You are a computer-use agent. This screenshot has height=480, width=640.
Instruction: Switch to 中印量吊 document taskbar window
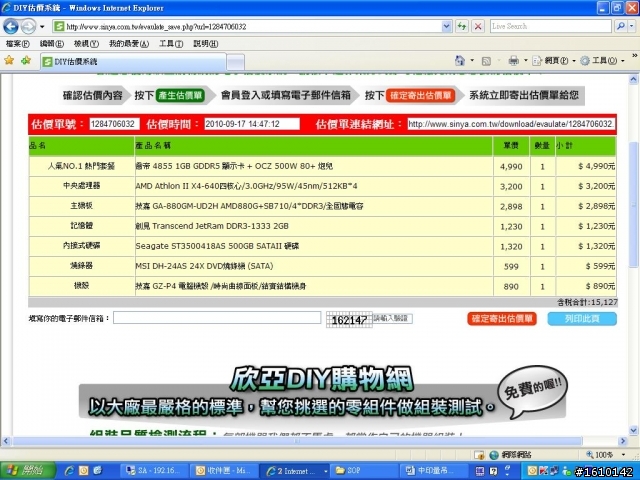pyautogui.click(x=433, y=471)
